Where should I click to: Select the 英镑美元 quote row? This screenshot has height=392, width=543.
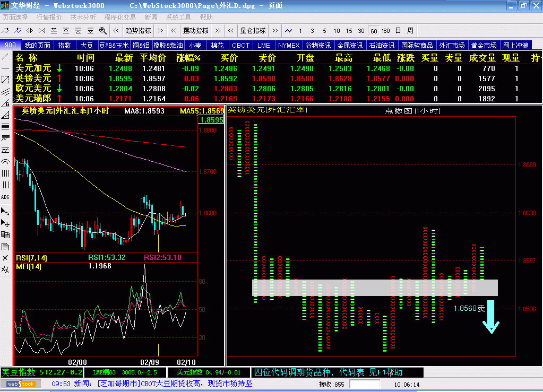click(x=277, y=79)
